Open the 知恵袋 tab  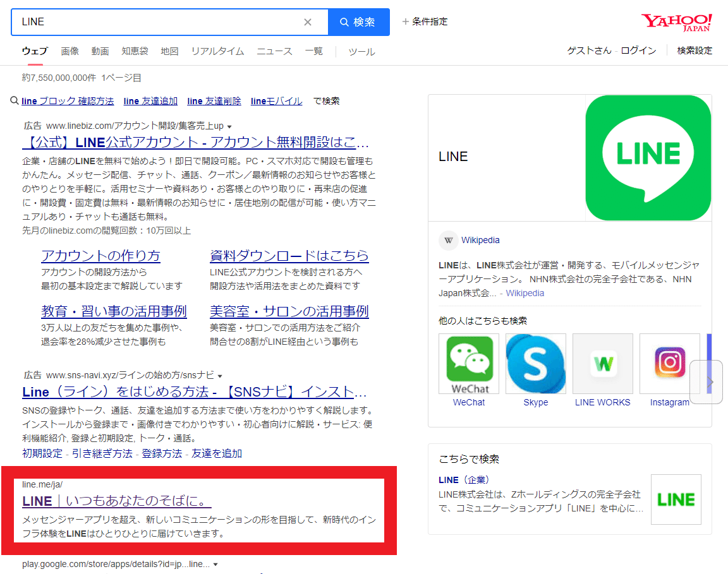tap(135, 51)
